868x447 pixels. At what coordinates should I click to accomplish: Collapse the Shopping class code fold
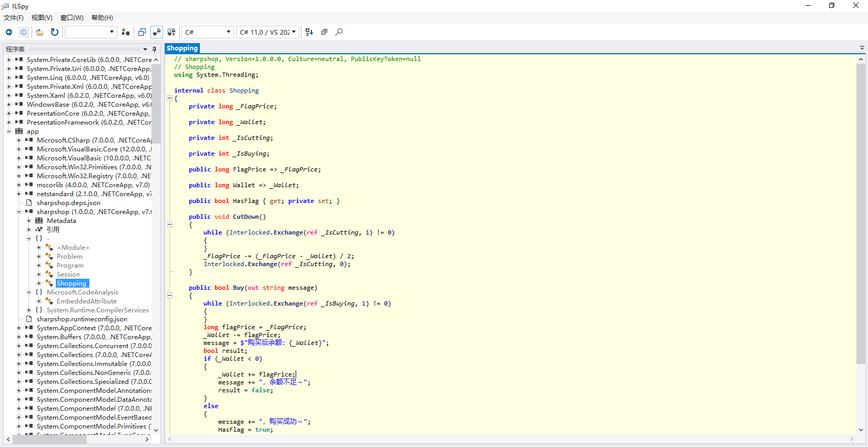169,98
